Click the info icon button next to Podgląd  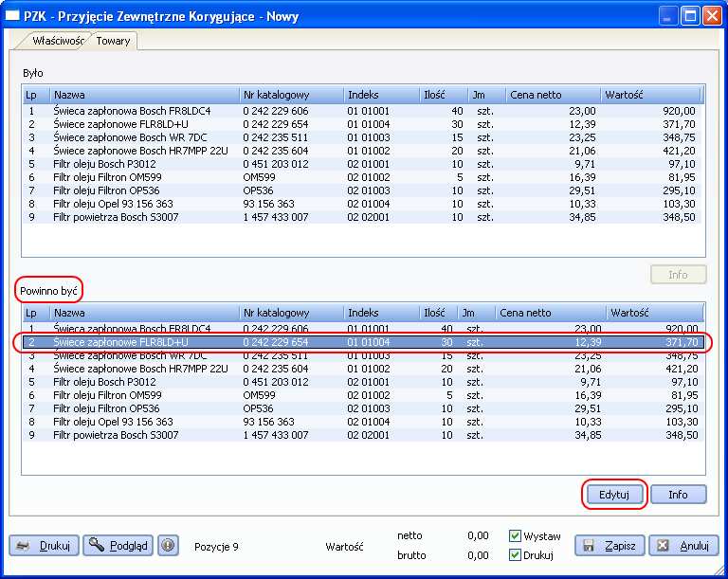[x=168, y=545]
